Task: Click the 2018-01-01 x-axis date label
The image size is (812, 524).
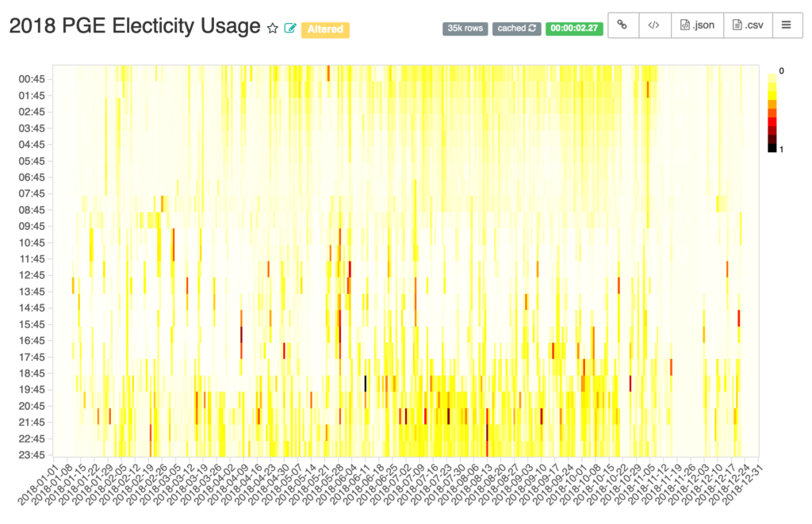Action: (x=40, y=485)
